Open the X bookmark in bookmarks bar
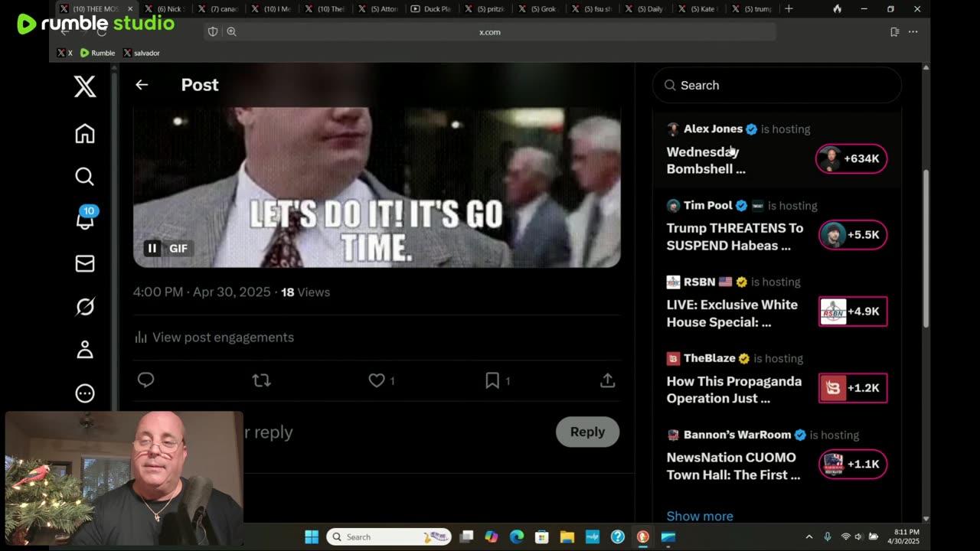 (66, 53)
